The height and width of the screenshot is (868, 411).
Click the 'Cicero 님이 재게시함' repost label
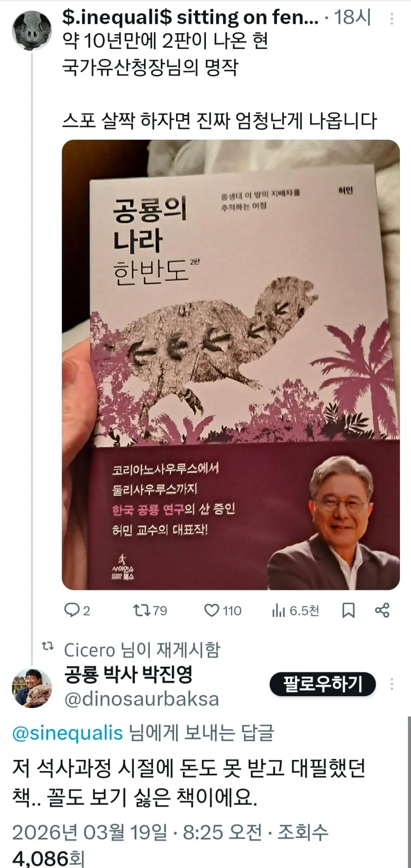click(142, 650)
